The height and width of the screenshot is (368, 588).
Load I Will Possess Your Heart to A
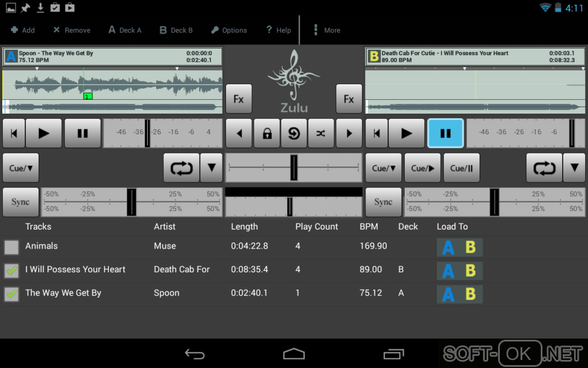coord(448,271)
